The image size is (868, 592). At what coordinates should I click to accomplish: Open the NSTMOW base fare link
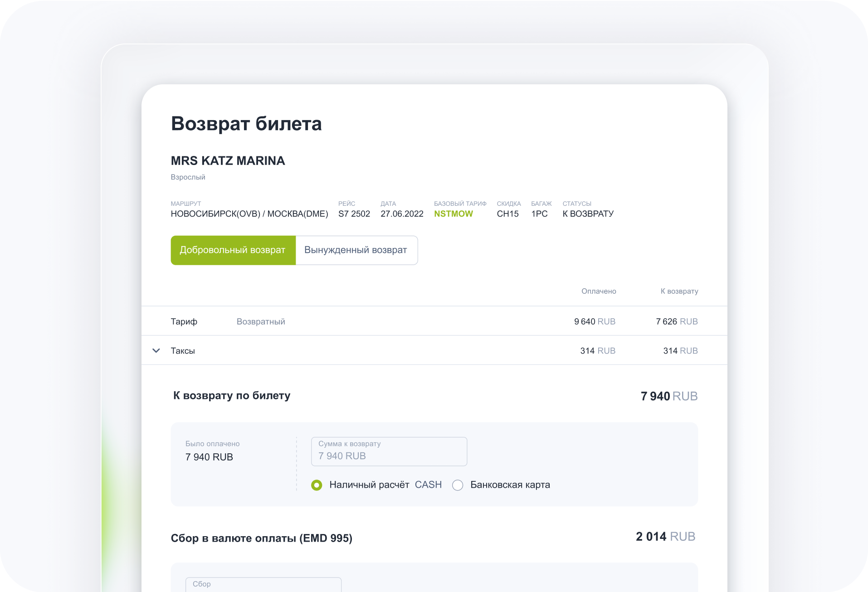point(453,214)
